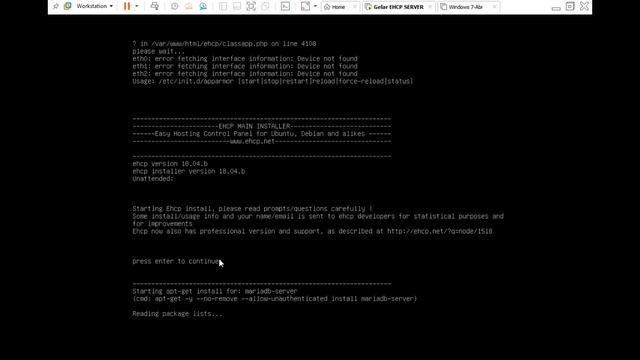Expand the stretch guest dropdown arrow
Viewport: 640px width, 360px height.
pyautogui.click(x=315, y=6)
